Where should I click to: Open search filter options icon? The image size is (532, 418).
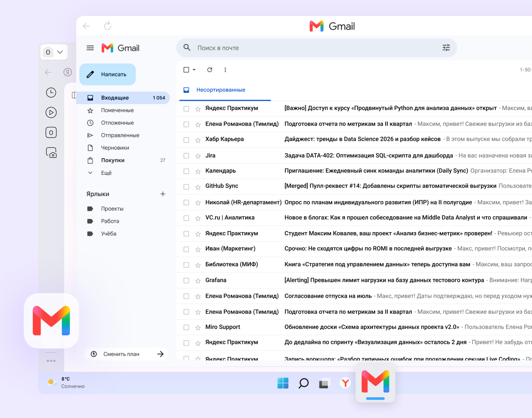coord(446,47)
